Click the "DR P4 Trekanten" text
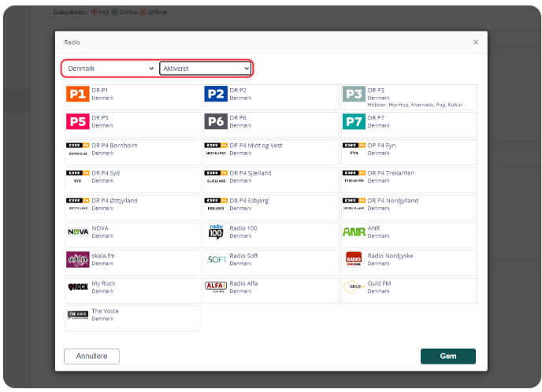 pyautogui.click(x=391, y=173)
